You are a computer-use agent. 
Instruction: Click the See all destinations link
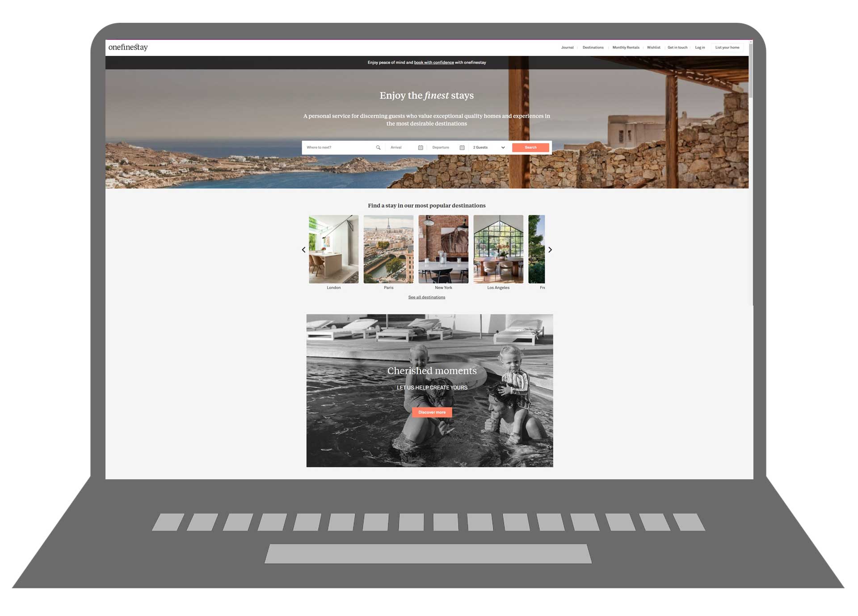426,297
